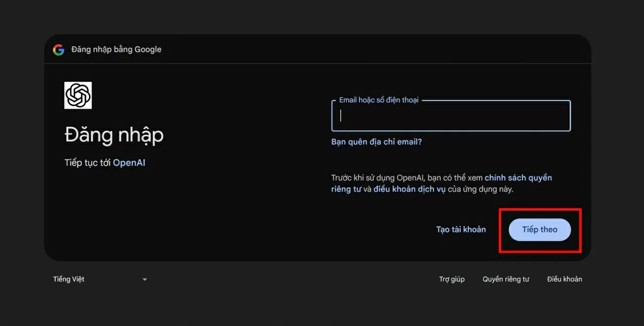Open the Điều khoản footer link
Viewport: 644px width, 326px height.
(565, 279)
